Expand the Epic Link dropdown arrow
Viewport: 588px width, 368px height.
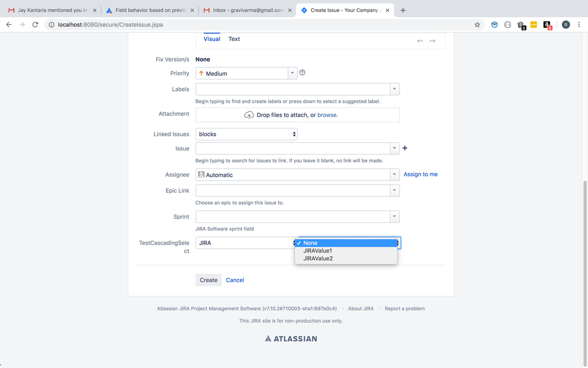point(395,190)
